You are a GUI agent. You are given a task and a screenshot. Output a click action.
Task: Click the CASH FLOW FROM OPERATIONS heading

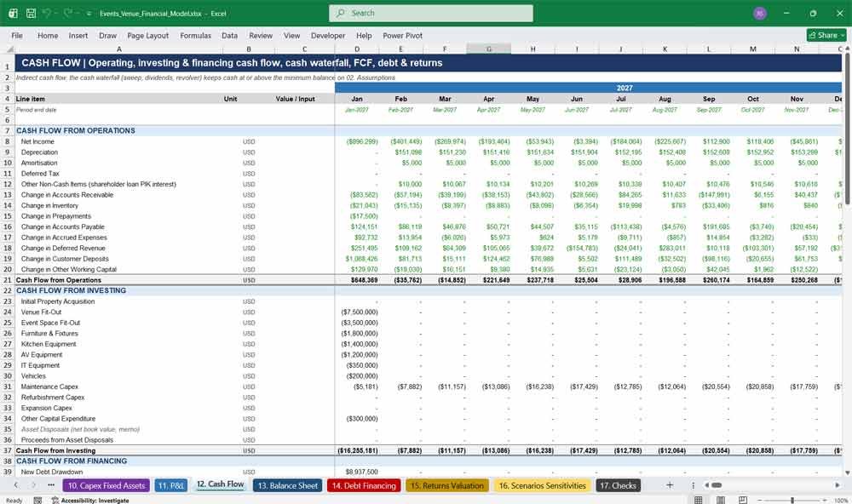click(76, 131)
